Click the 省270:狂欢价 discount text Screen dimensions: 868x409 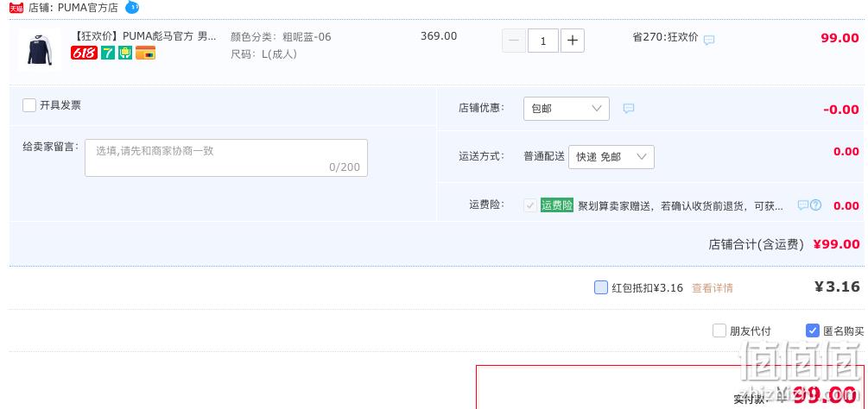665,37
